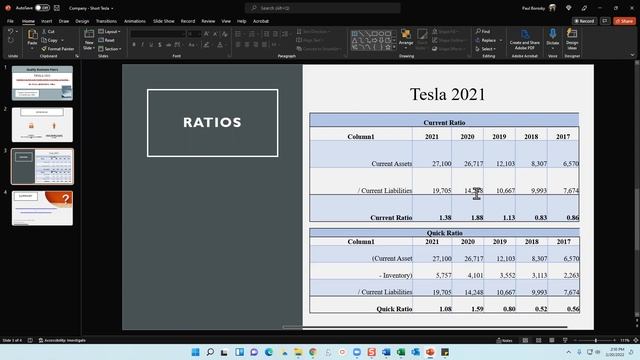Click the Find command in Editing group

[483, 31]
